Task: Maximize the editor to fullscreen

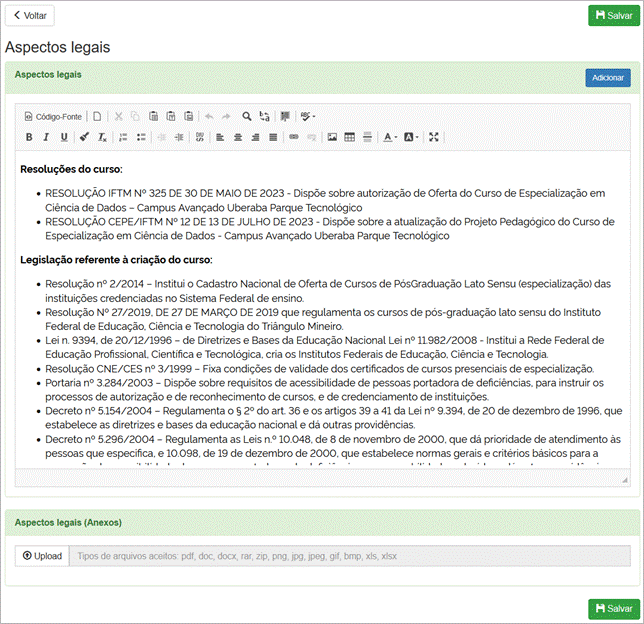Action: coord(434,137)
